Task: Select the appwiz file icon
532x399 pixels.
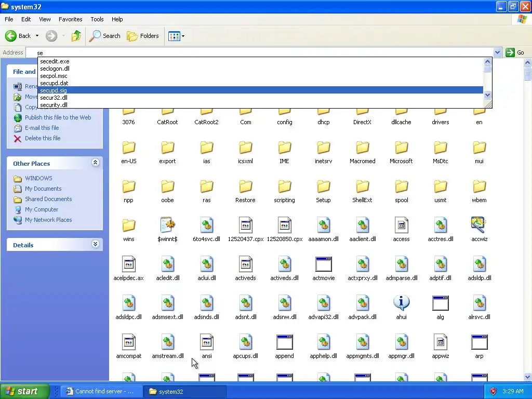Action: (x=440, y=342)
